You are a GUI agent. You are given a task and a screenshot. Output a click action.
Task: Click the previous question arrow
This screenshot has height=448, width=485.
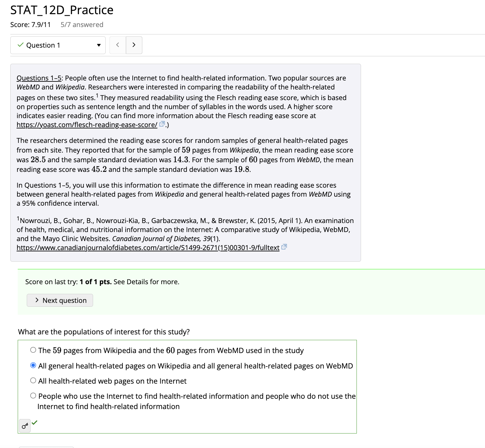[x=117, y=45]
